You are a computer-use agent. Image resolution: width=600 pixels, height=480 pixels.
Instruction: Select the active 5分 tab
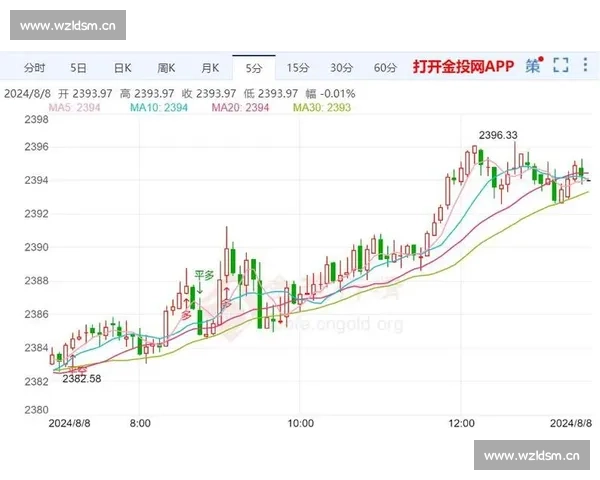point(254,68)
